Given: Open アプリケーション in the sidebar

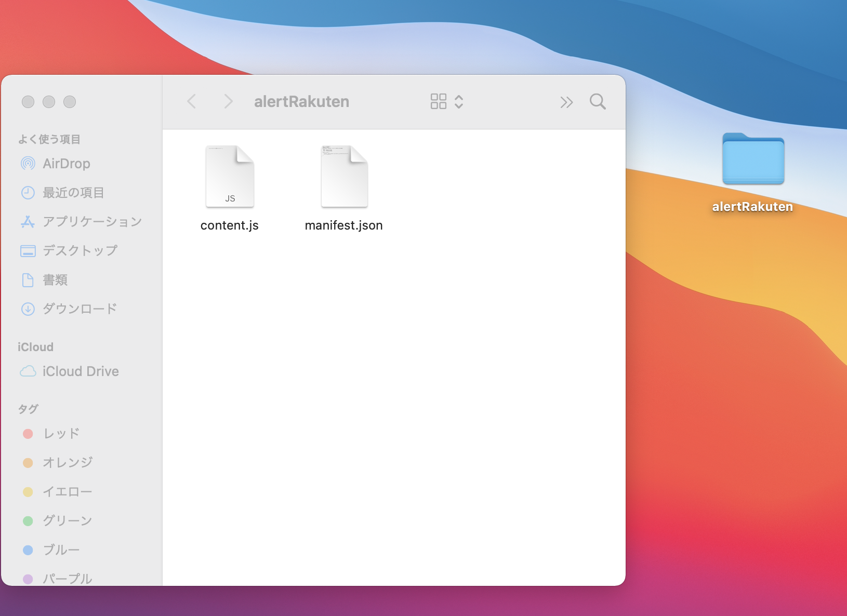Looking at the screenshot, I should click(92, 222).
